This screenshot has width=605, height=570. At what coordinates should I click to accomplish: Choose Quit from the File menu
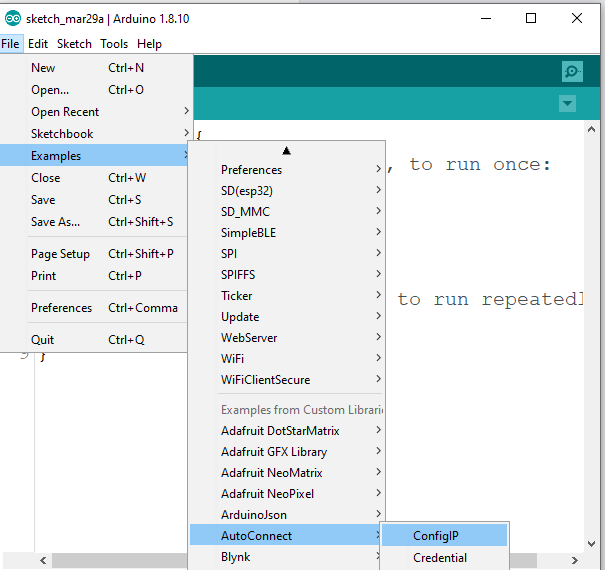95,340
